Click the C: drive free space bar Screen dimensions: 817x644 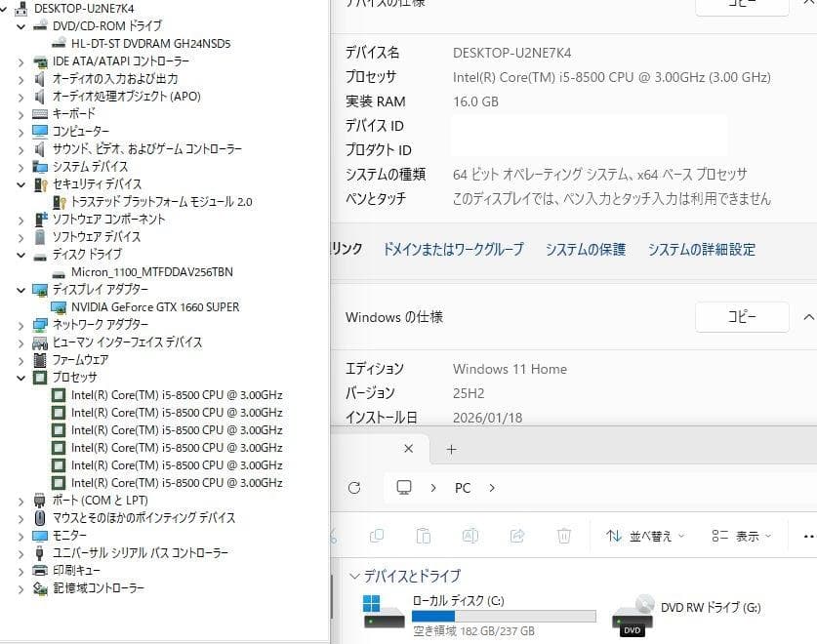[503, 616]
